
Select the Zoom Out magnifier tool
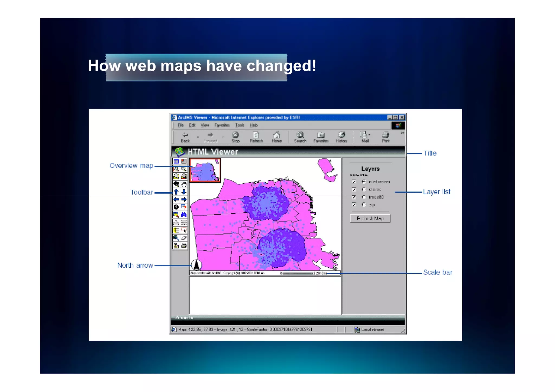click(x=184, y=169)
